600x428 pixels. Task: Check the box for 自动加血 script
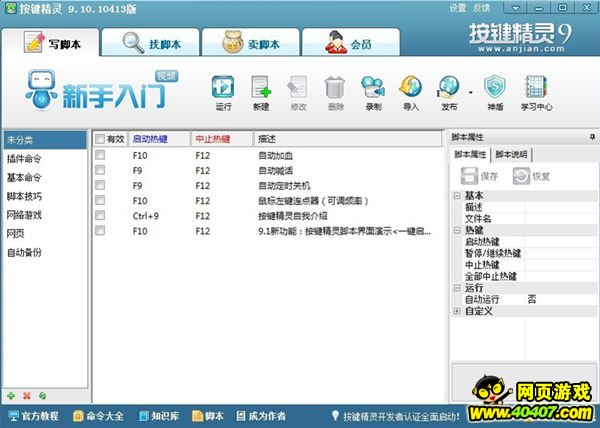pos(100,155)
